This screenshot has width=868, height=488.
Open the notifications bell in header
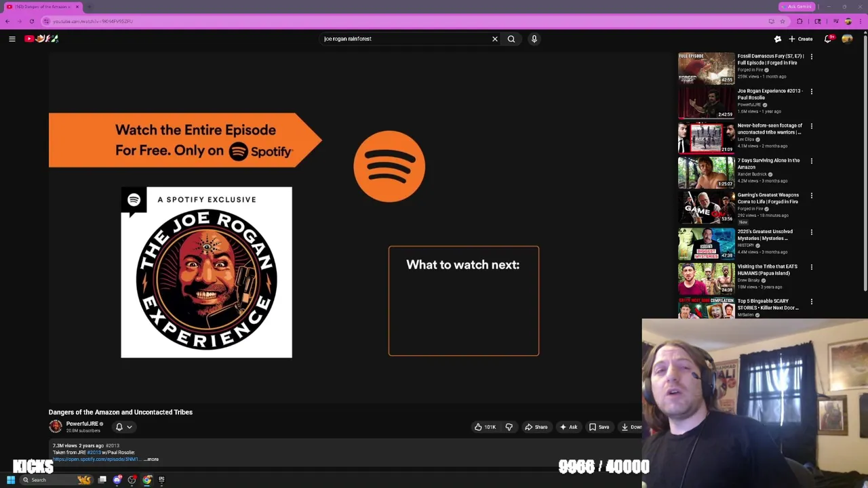click(828, 39)
